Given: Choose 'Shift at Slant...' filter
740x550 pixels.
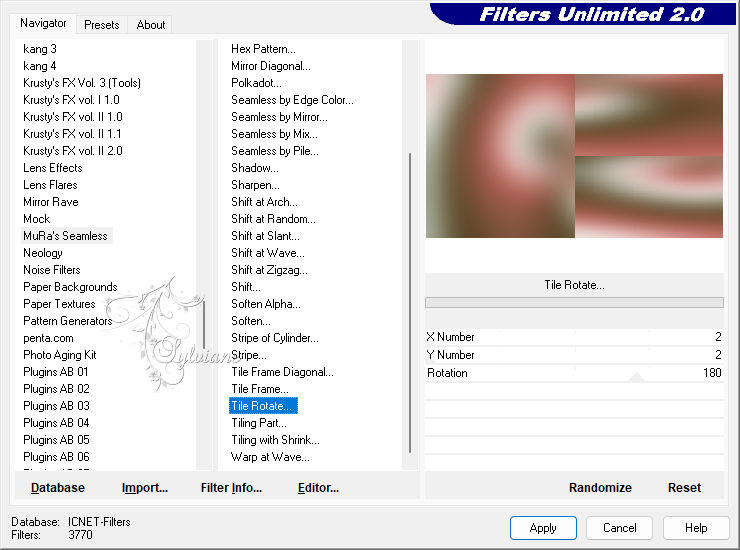Looking at the screenshot, I should coord(265,236).
